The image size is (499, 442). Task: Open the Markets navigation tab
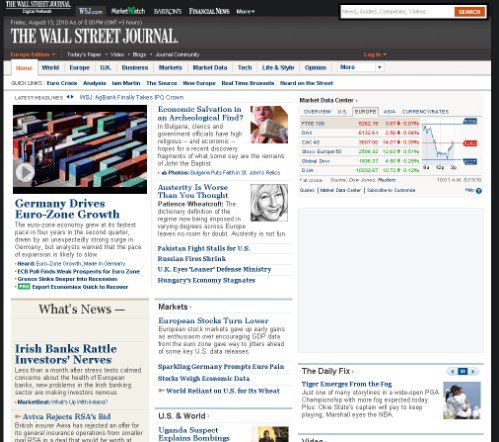[x=170, y=68]
